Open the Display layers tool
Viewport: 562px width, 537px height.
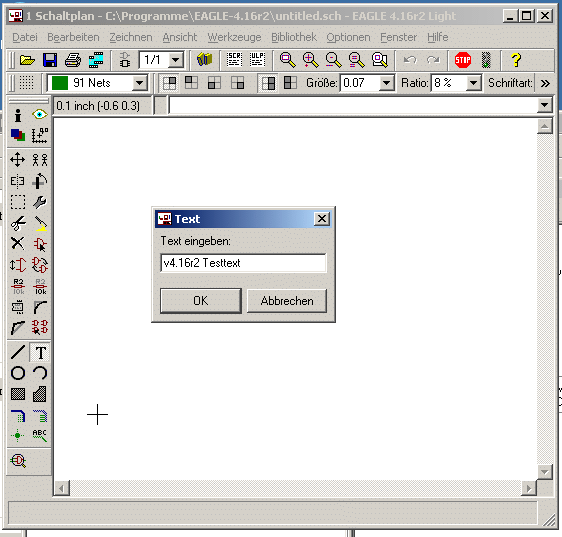click(18, 135)
